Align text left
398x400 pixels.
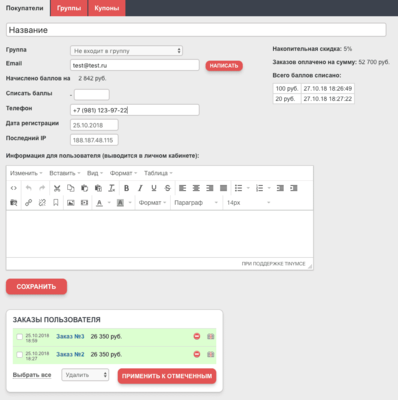coord(182,188)
